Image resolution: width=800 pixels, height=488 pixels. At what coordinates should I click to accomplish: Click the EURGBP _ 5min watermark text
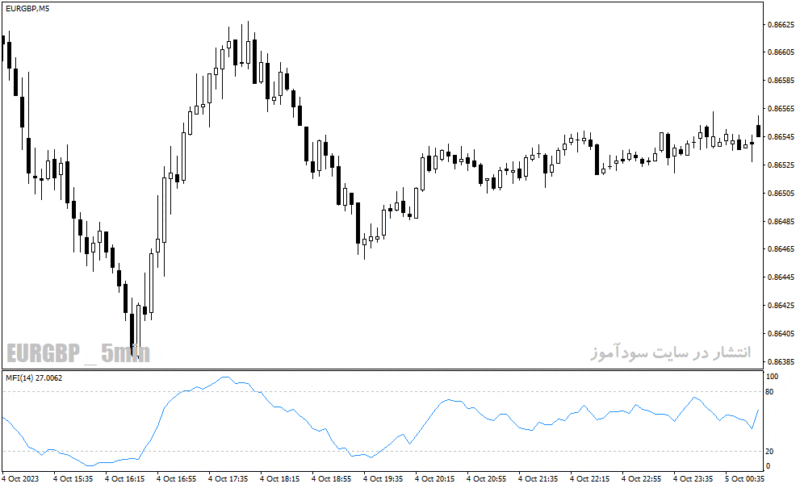[78, 353]
